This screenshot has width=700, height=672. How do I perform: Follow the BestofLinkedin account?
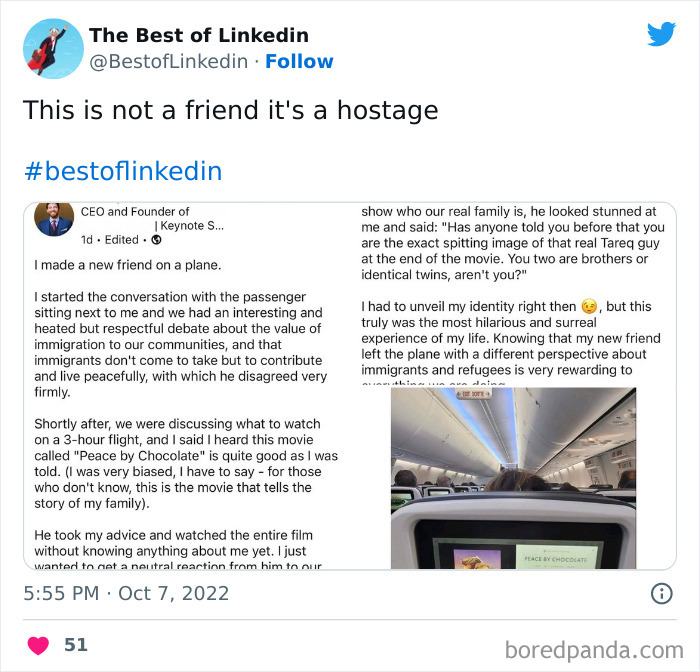point(299,62)
